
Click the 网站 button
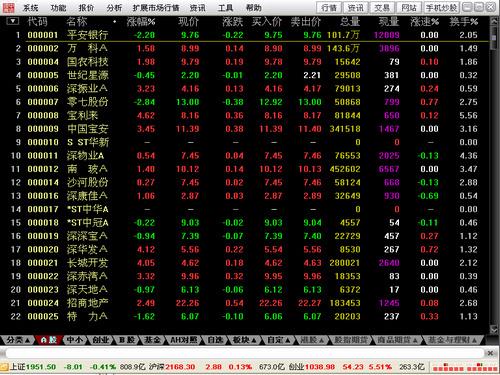point(409,8)
